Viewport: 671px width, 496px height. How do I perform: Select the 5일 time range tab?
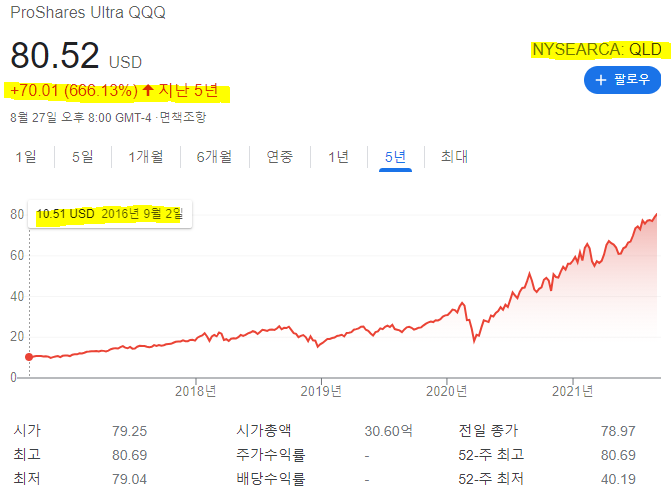point(83,157)
